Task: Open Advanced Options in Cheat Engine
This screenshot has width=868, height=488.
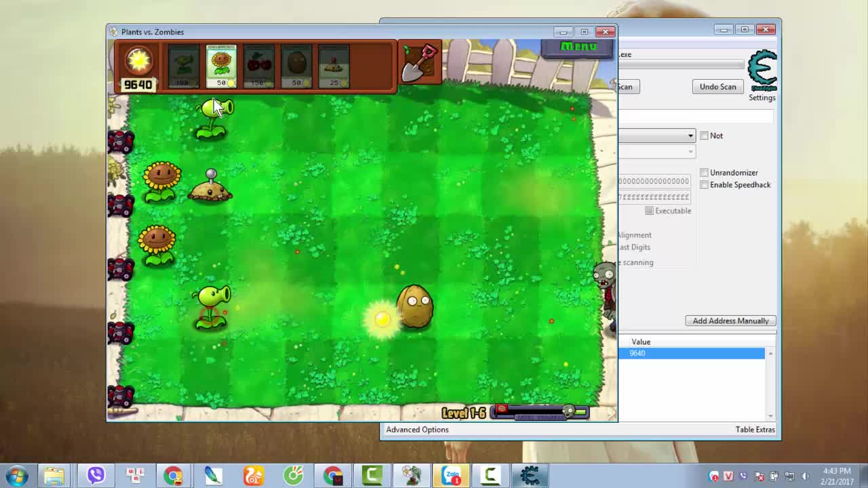Action: click(417, 430)
